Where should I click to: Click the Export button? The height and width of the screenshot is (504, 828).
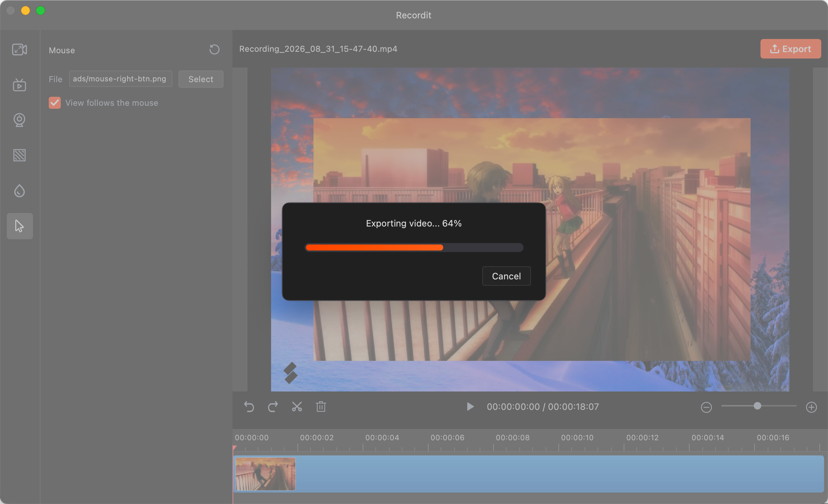[790, 49]
